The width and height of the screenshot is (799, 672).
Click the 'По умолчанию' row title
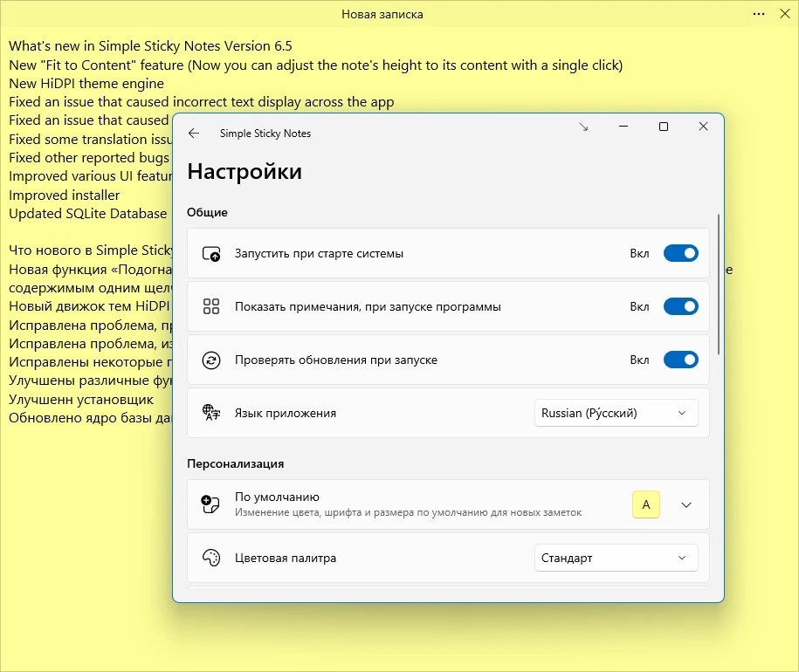pos(277,497)
